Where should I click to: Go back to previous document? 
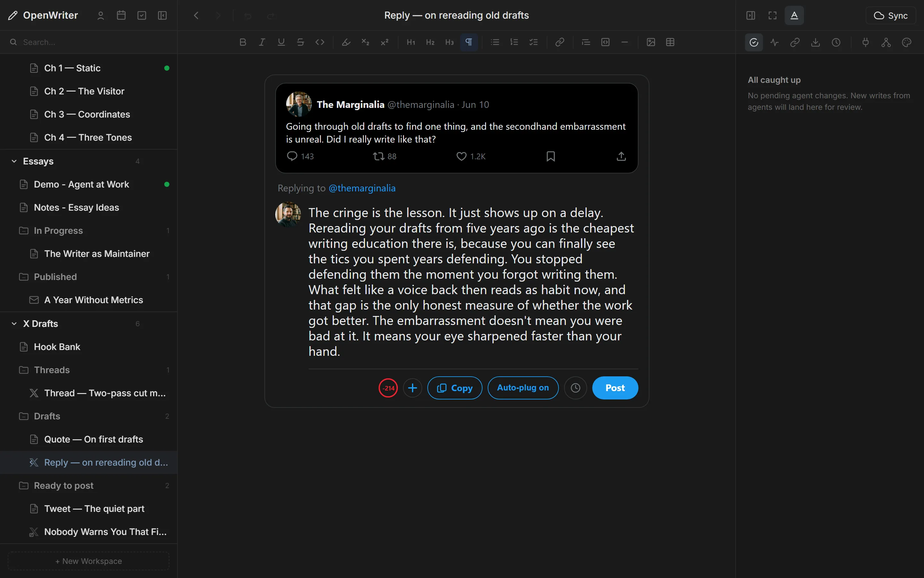pyautogui.click(x=196, y=15)
